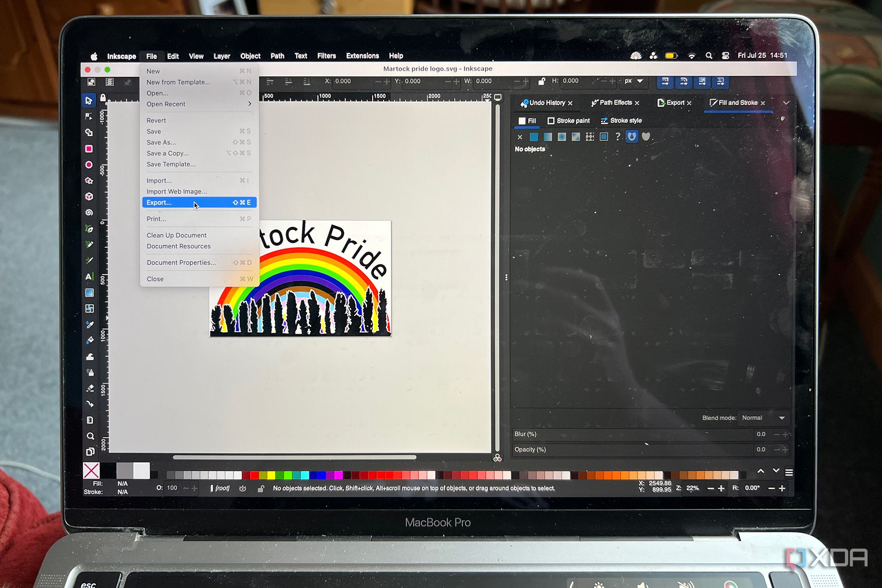Toggle layer visibility eye in status bar
The height and width of the screenshot is (588, 882).
[x=243, y=488]
